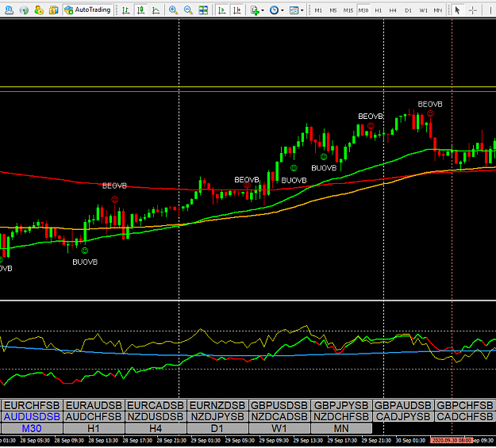Click the gray W1 button below symbols
496x448 pixels.
click(x=279, y=428)
